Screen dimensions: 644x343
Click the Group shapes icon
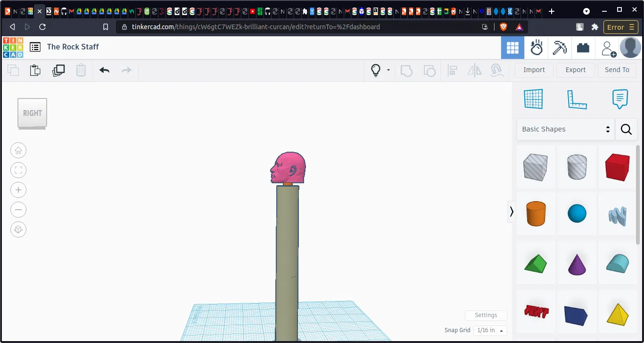point(406,71)
